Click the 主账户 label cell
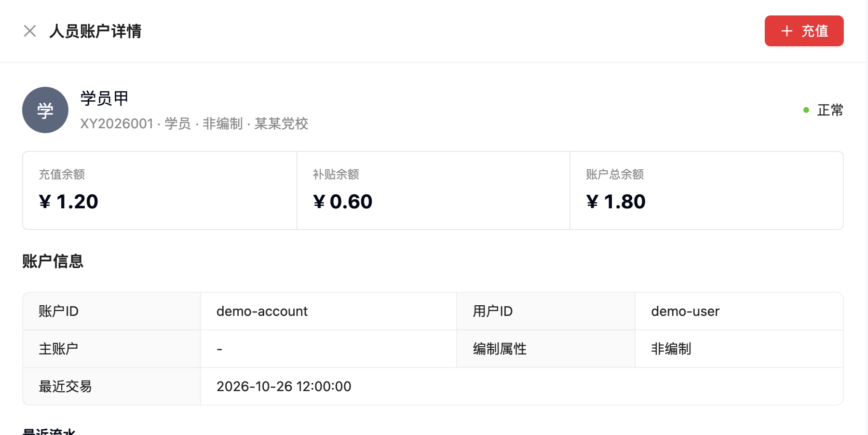This screenshot has height=435, width=868. 112,349
